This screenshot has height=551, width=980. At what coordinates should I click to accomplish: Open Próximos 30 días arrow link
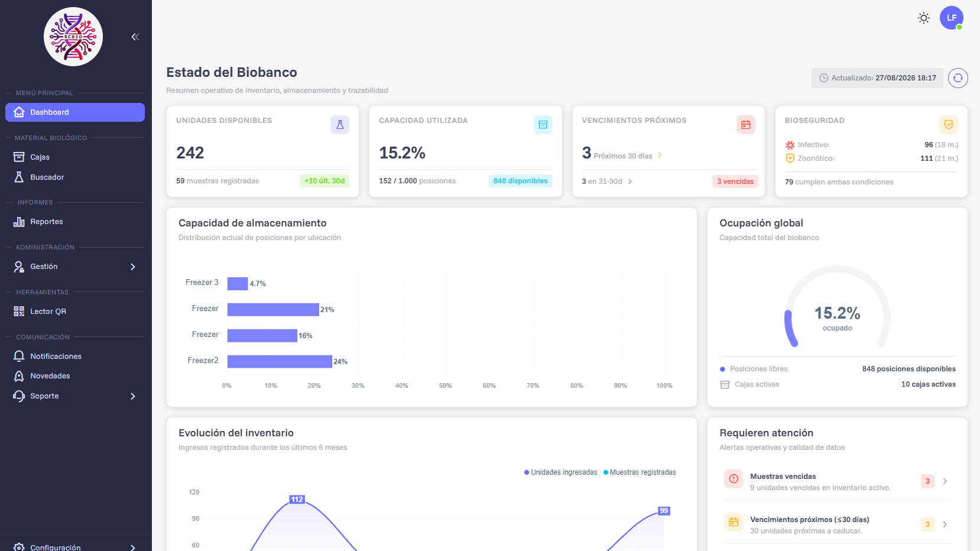click(x=660, y=155)
